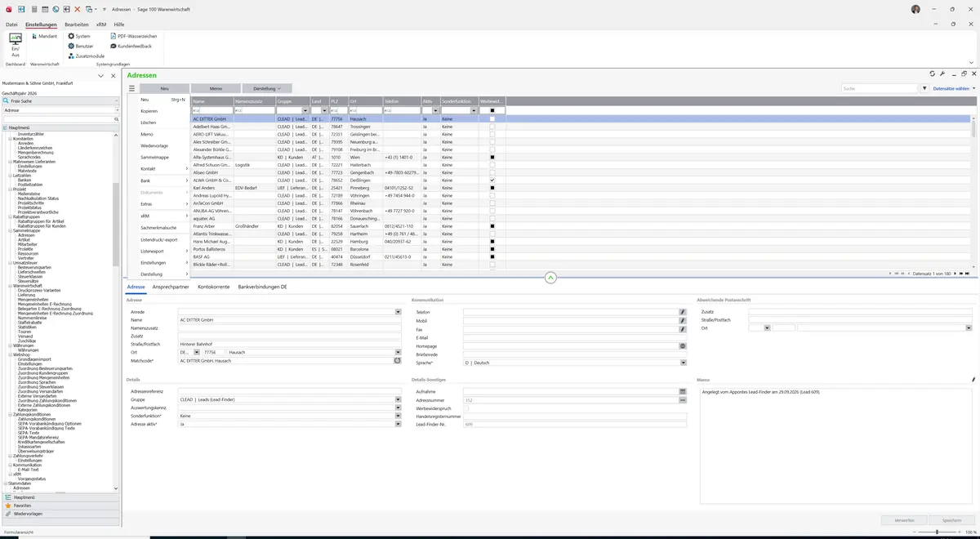Open the Bearbeiten menu
Image resolution: width=980 pixels, height=539 pixels.
(77, 24)
